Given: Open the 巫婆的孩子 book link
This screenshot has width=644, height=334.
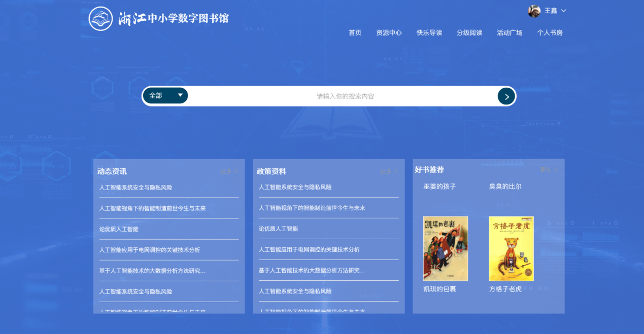Looking at the screenshot, I should (439, 187).
